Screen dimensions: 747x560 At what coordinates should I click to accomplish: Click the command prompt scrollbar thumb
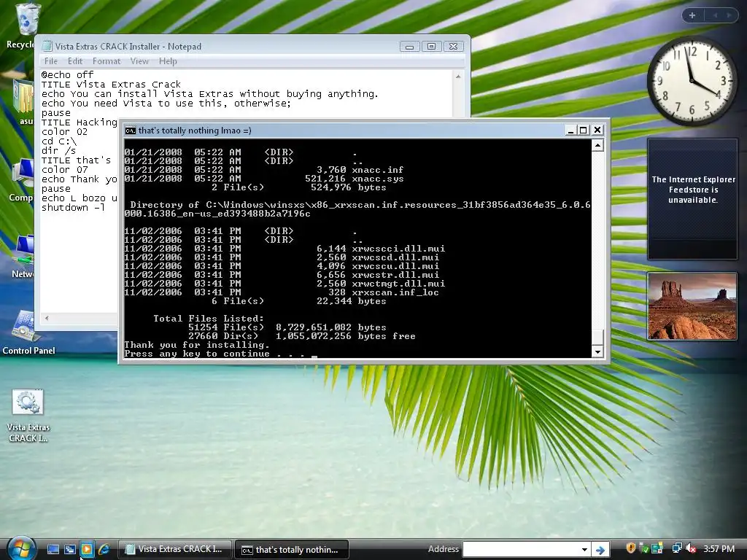click(x=597, y=338)
